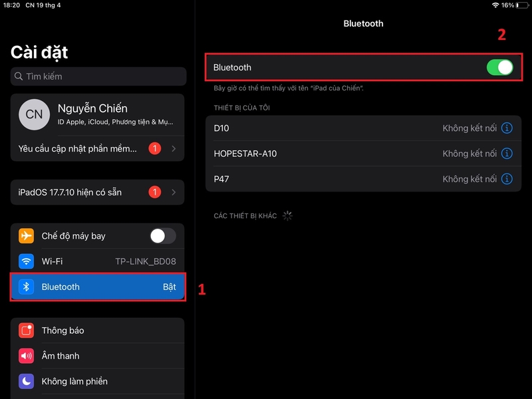The image size is (532, 399).
Task: Tap the 16% battery percentage
Action: (x=507, y=5)
